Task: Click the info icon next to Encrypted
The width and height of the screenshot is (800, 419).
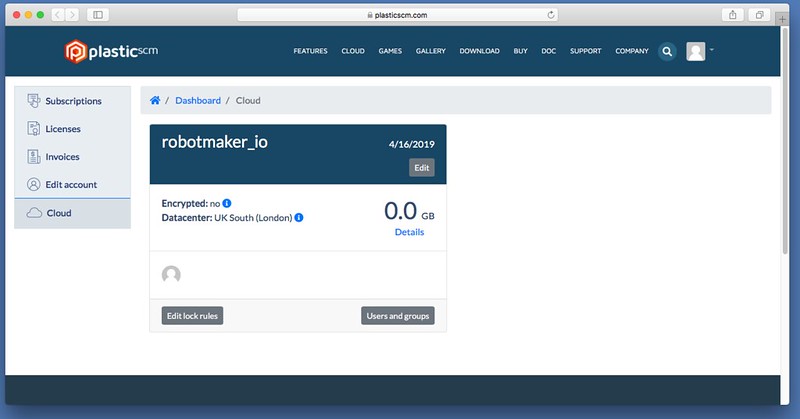Action: (227, 203)
